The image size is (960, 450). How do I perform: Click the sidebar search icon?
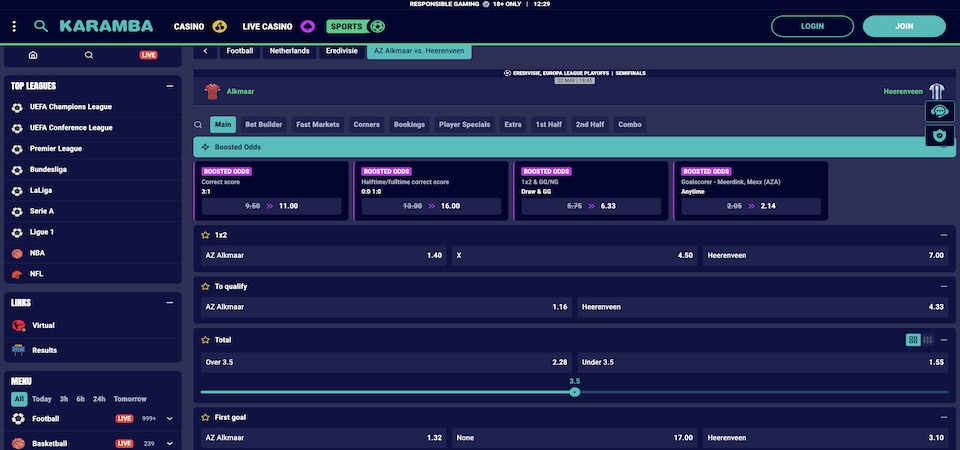point(89,55)
